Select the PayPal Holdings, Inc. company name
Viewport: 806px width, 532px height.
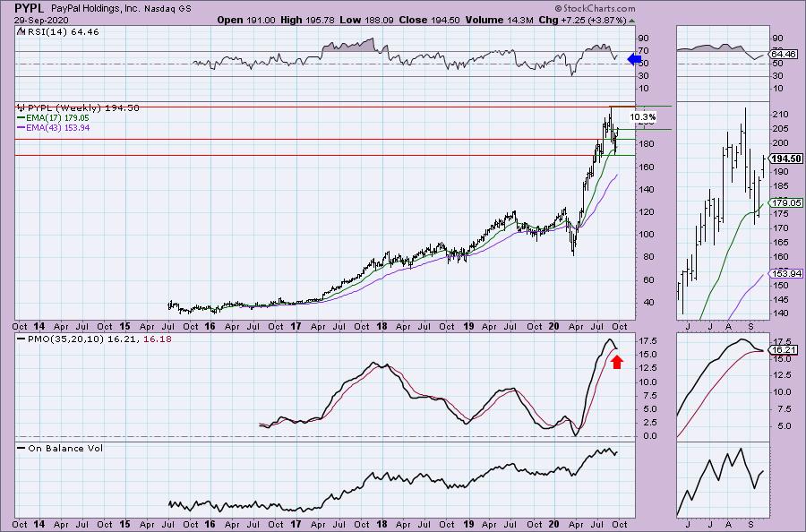click(x=95, y=9)
